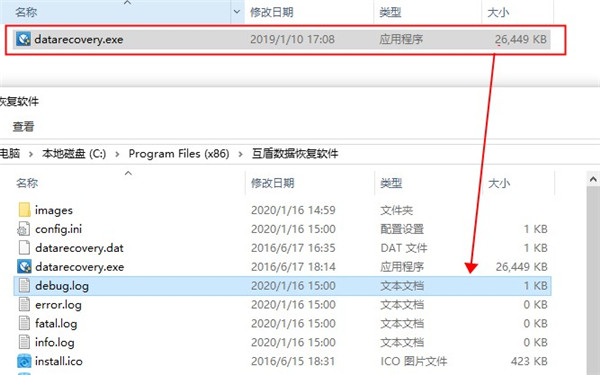
Task: Click the vertical scrollbar track
Action: pyautogui.click(x=593, y=279)
